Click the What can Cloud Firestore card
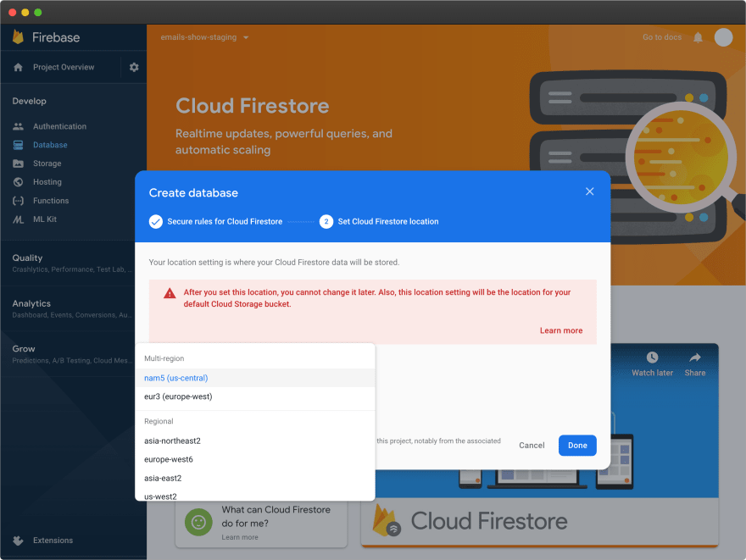The width and height of the screenshot is (746, 560). (261, 524)
